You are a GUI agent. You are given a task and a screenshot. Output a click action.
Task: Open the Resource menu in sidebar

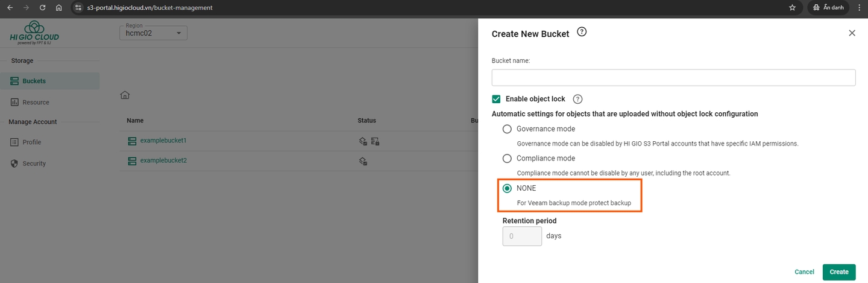point(36,103)
